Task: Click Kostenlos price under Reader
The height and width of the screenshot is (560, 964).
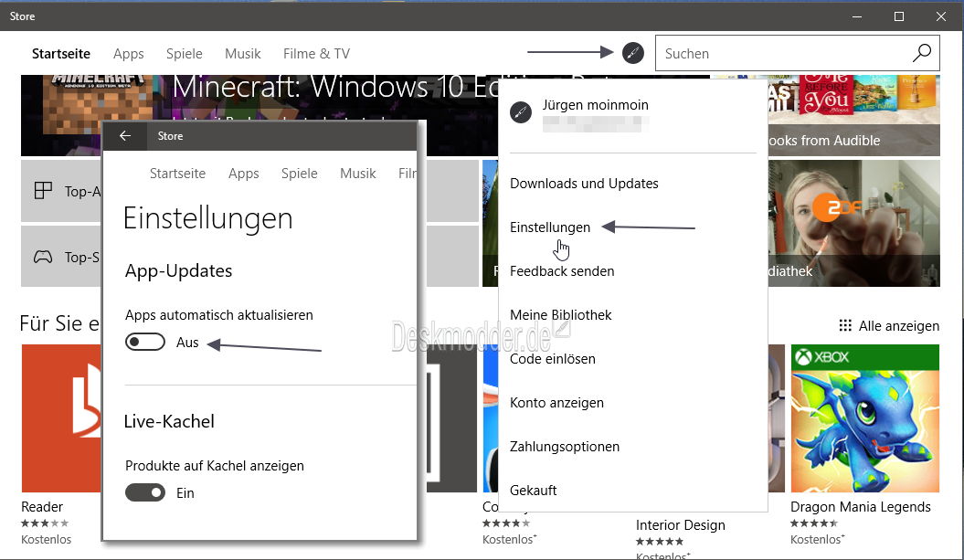Action: tap(46, 539)
